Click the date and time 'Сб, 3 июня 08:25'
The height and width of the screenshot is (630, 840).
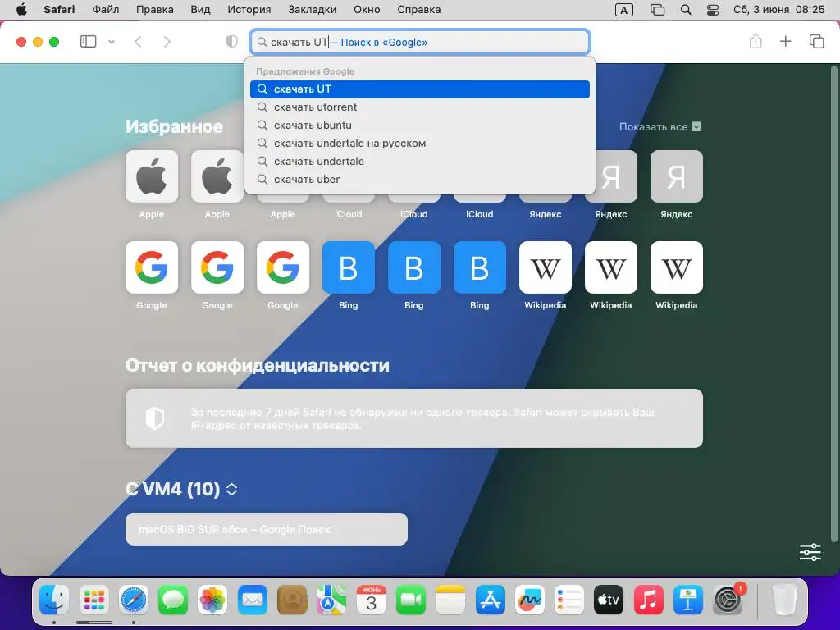[x=779, y=10]
